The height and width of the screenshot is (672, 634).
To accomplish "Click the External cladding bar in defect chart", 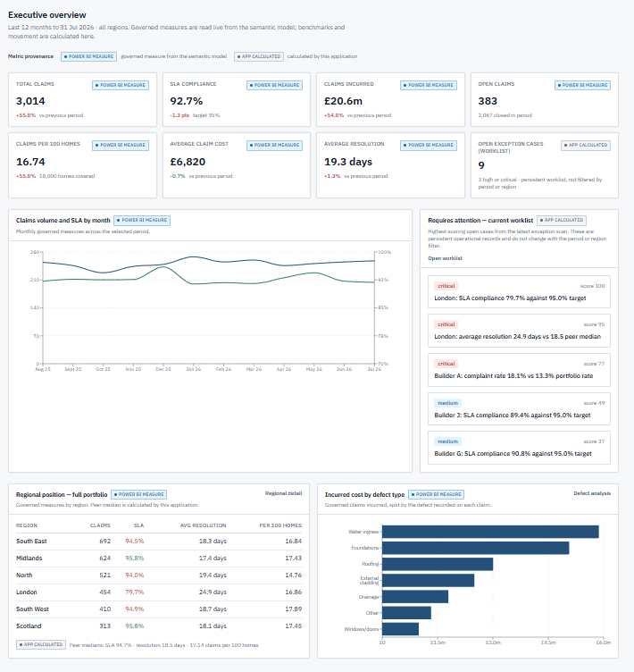I will pos(428,580).
